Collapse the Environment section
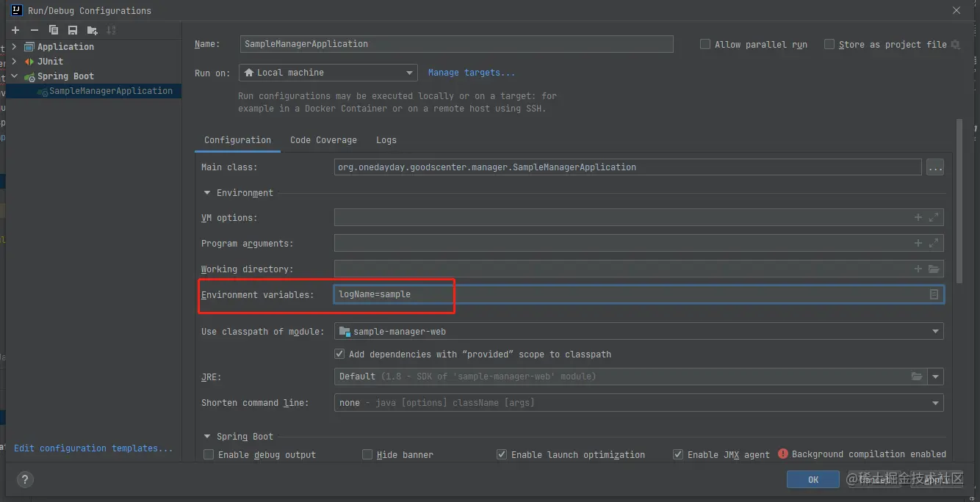 pyautogui.click(x=206, y=193)
